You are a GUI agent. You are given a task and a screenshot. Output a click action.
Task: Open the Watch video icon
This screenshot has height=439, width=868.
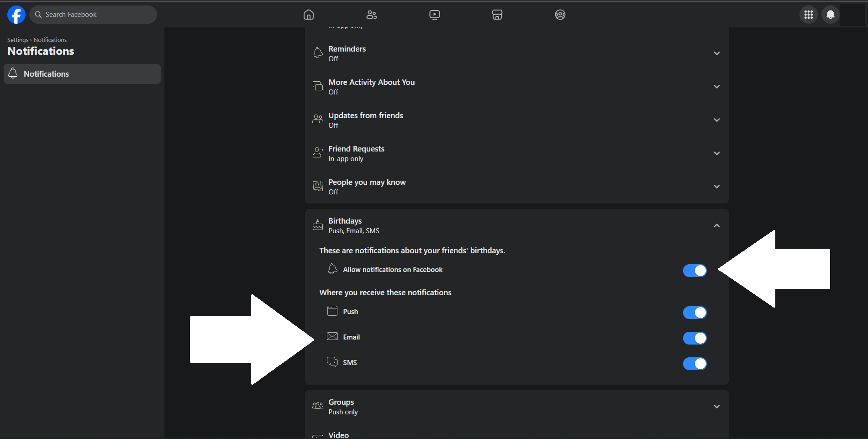pyautogui.click(x=434, y=14)
